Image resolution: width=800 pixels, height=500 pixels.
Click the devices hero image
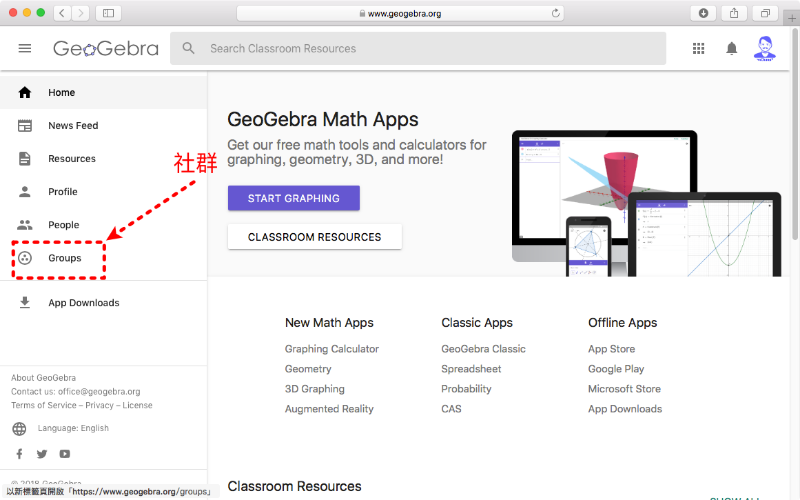point(646,203)
